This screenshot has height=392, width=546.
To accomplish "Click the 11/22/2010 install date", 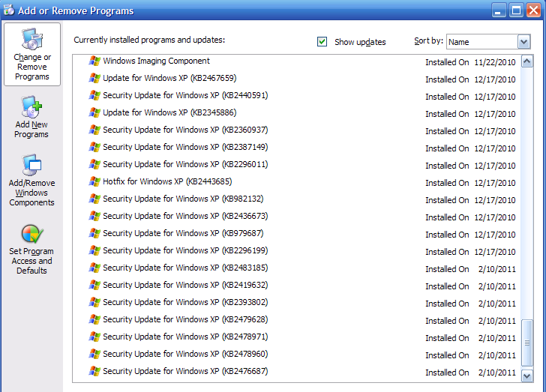I will [x=495, y=62].
